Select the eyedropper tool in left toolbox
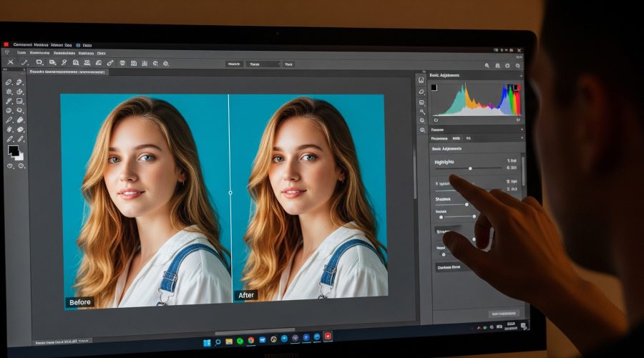Viewport: 644px width, 358px height. coord(9,120)
